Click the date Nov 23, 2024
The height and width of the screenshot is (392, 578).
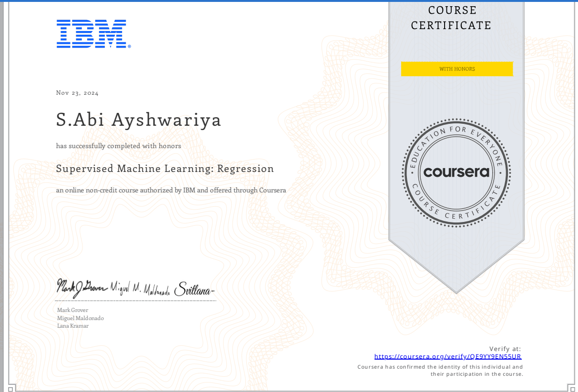pos(77,93)
